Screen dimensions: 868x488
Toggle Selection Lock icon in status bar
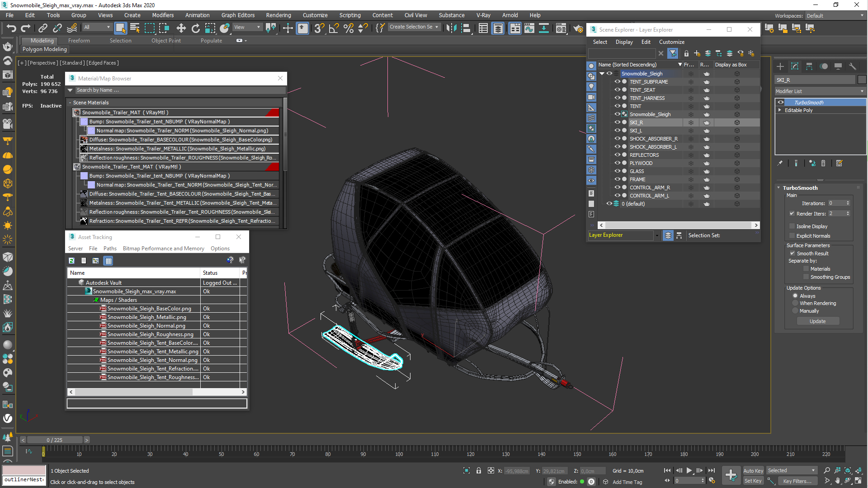[x=479, y=471]
